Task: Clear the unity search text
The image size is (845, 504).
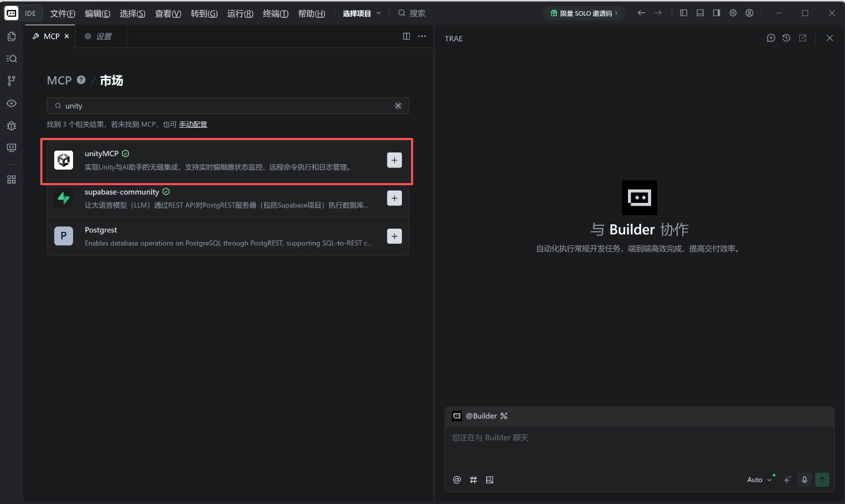Action: coord(398,106)
